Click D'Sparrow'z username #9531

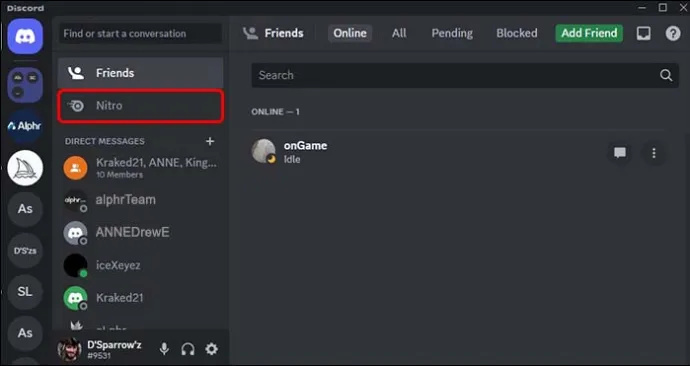click(x=114, y=349)
